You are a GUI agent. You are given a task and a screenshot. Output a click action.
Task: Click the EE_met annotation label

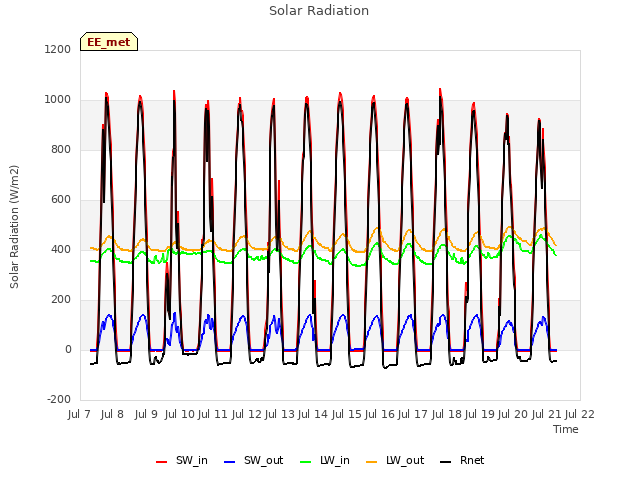(x=109, y=42)
